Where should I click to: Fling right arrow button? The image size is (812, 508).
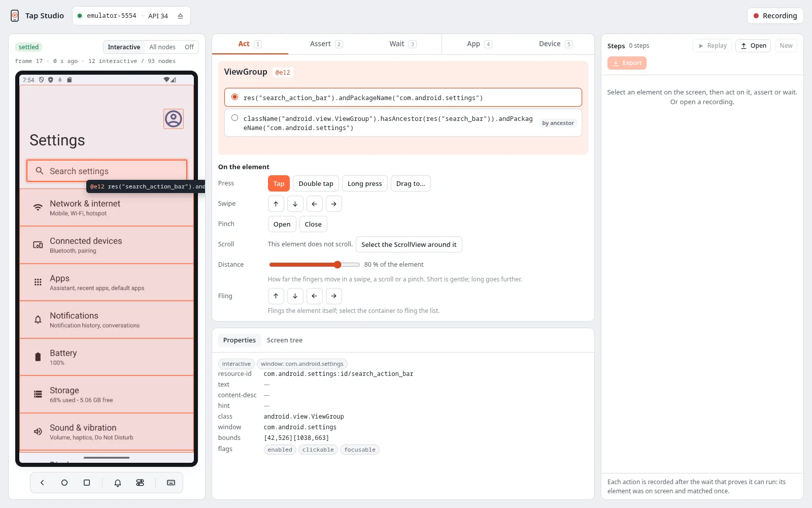334,296
